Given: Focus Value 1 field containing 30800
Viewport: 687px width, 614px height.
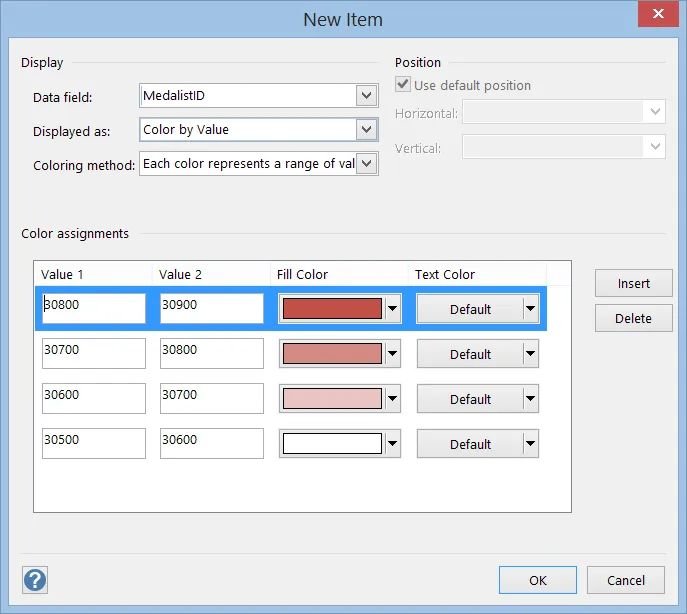Looking at the screenshot, I should 94,309.
